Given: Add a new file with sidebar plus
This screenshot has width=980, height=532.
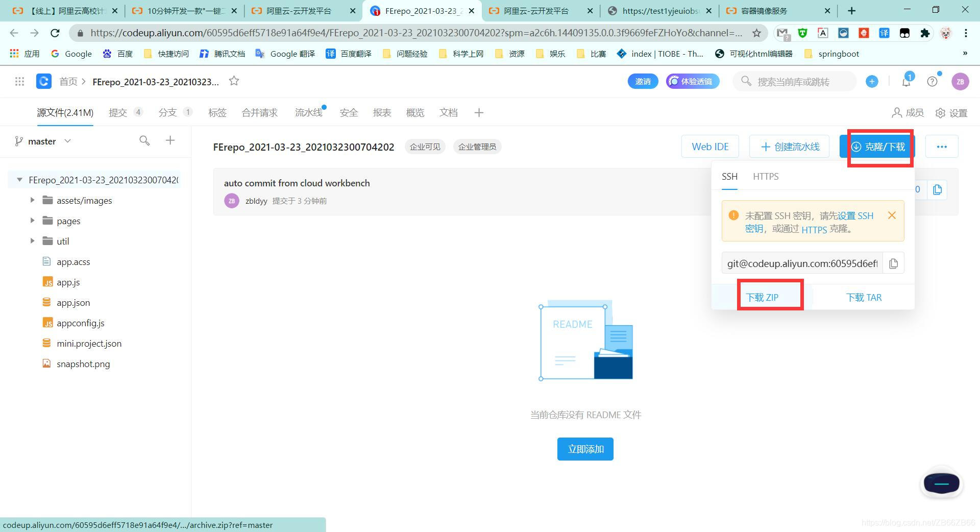Looking at the screenshot, I should pyautogui.click(x=170, y=140).
